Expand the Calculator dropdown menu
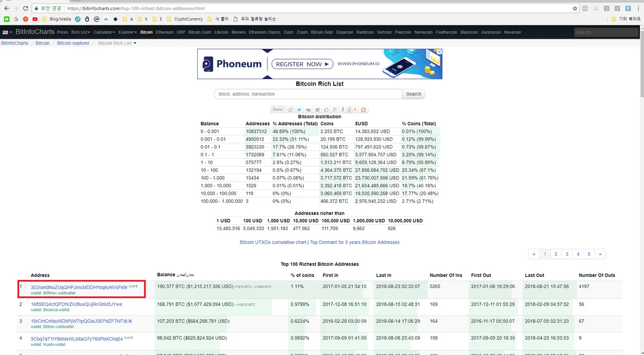 (x=104, y=32)
